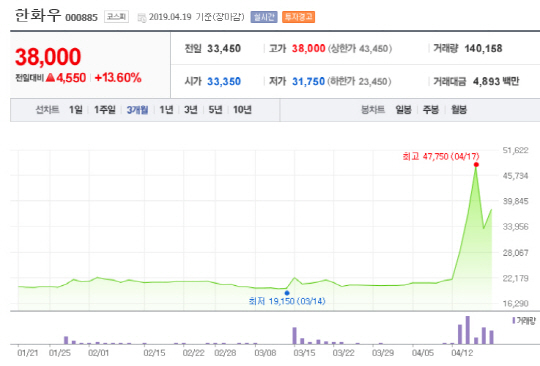The width and height of the screenshot is (540, 366).
Task: Click the 시가 value 33,350
Action: pyautogui.click(x=224, y=82)
